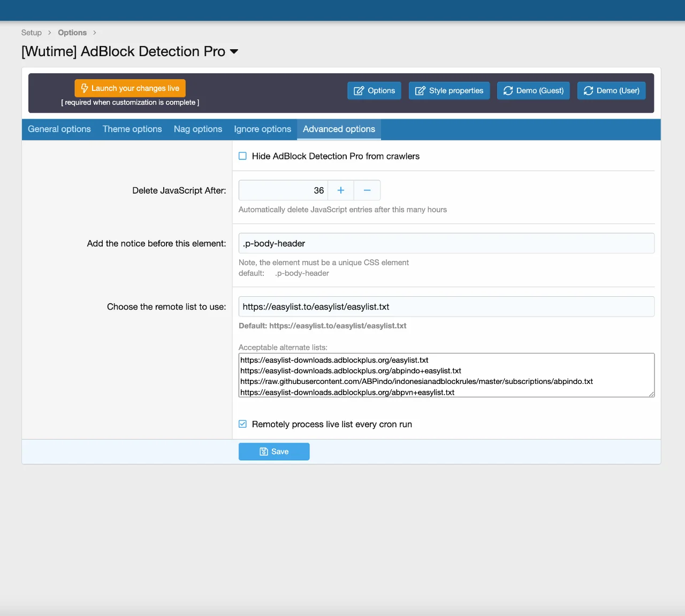
Task: Click the lightning bolt icon on Launch button
Action: point(84,88)
